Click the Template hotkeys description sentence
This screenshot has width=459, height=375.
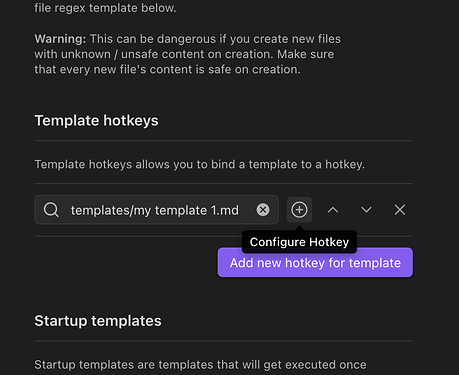(199, 164)
